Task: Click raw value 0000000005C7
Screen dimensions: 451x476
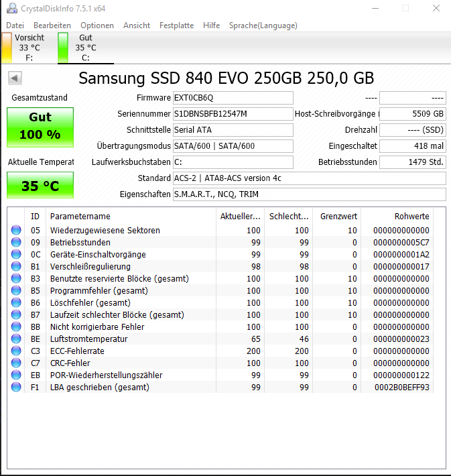Action: pyautogui.click(x=401, y=243)
